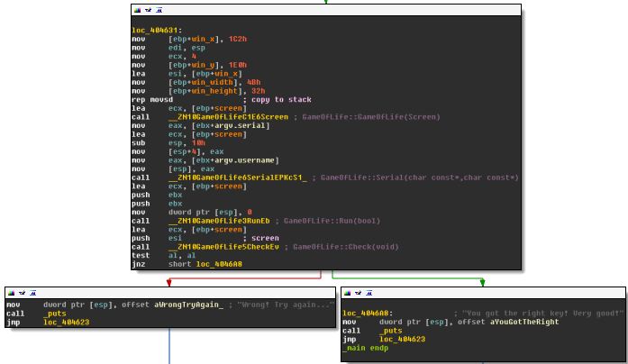The image size is (628, 364).
Task: Follow the __ZN10GameOfLifeC1E6Screen call target
Action: [x=228, y=117]
